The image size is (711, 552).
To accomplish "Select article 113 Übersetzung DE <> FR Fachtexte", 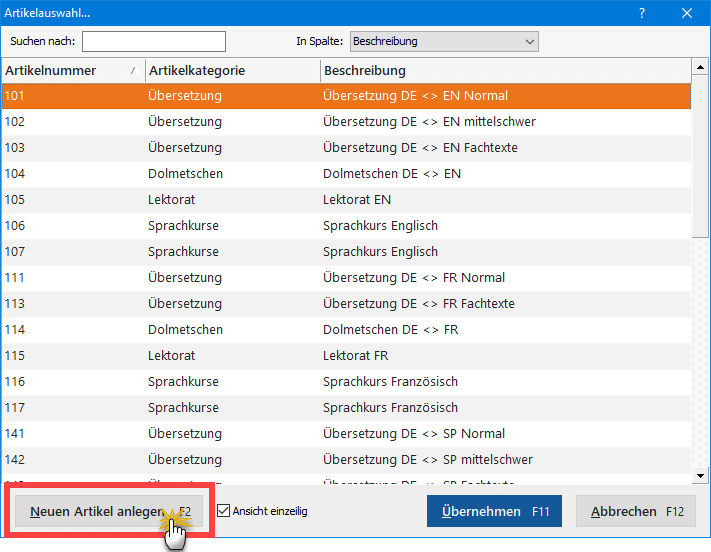I will click(345, 304).
